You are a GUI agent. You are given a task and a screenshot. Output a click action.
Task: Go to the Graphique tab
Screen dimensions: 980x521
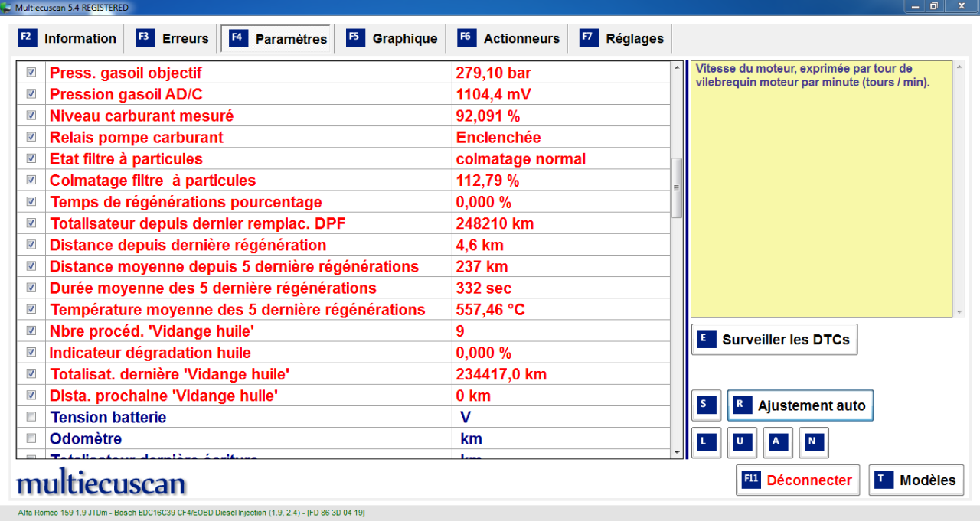click(392, 38)
